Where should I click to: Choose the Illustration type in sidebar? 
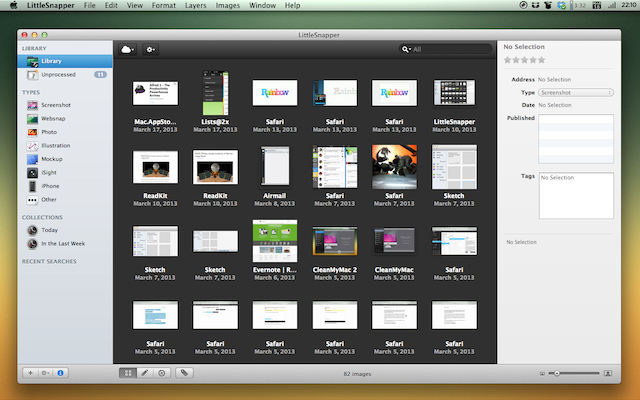(x=56, y=145)
